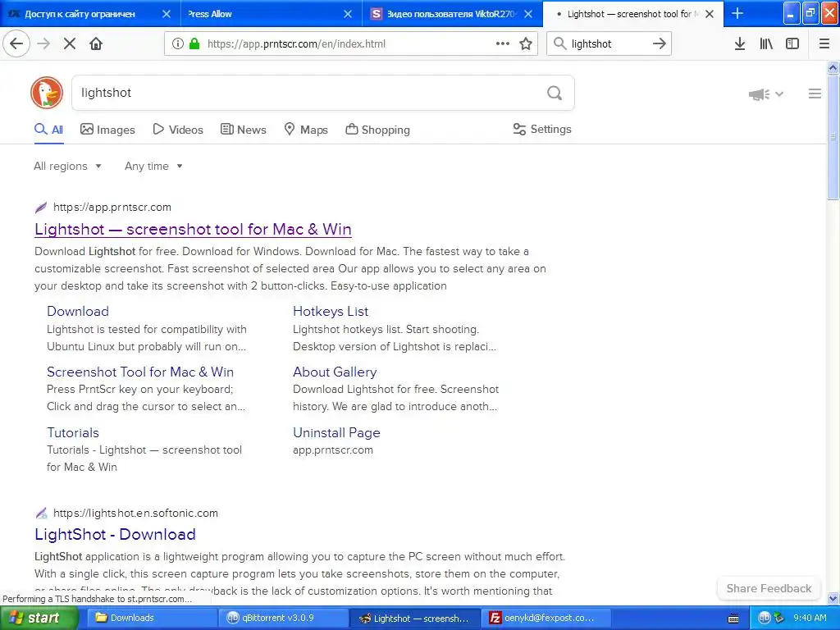This screenshot has height=630, width=840.
Task: Select the Maps search category
Action: (x=306, y=130)
